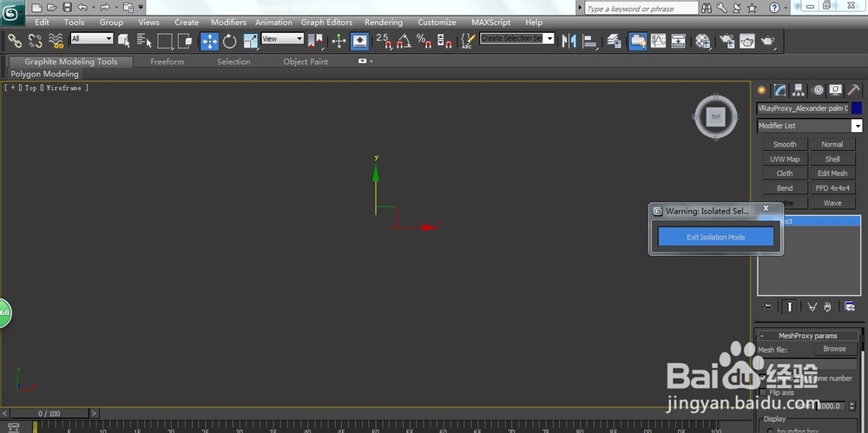Open Select by Name list tool
Screen dimensions: 868x433
[144, 41]
